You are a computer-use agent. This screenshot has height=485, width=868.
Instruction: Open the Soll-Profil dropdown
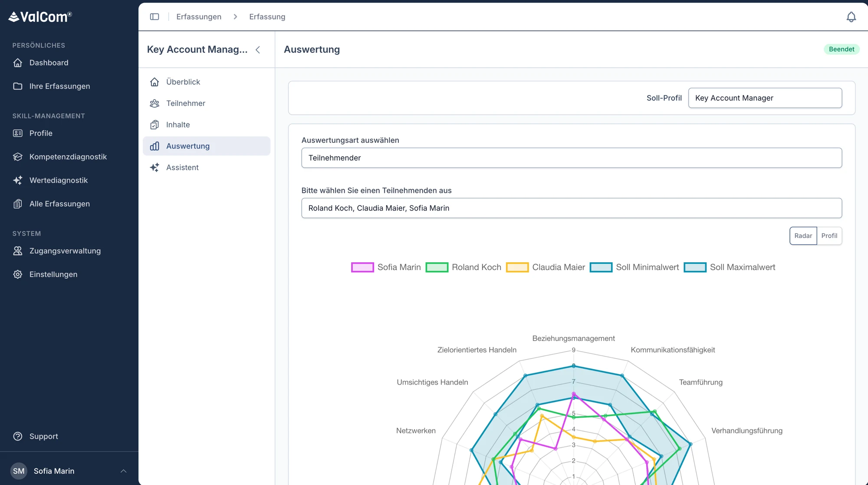point(765,98)
